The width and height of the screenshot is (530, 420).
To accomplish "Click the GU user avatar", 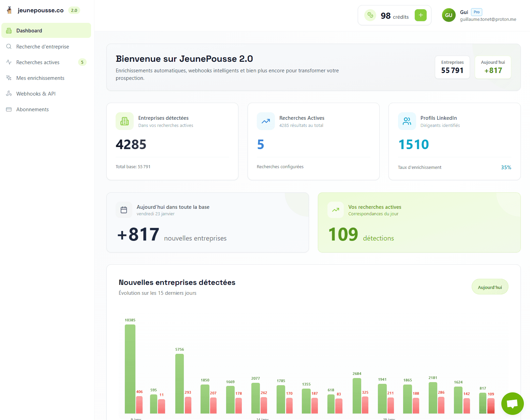I will point(448,15).
